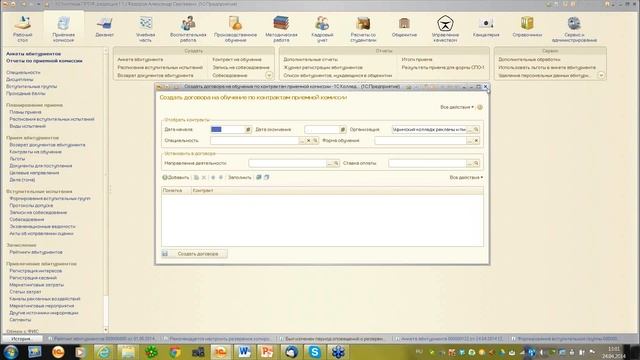Open Журнал регистрации абитуриентов report
Screen dimensions: 640x360
pyautogui.click(x=323, y=67)
